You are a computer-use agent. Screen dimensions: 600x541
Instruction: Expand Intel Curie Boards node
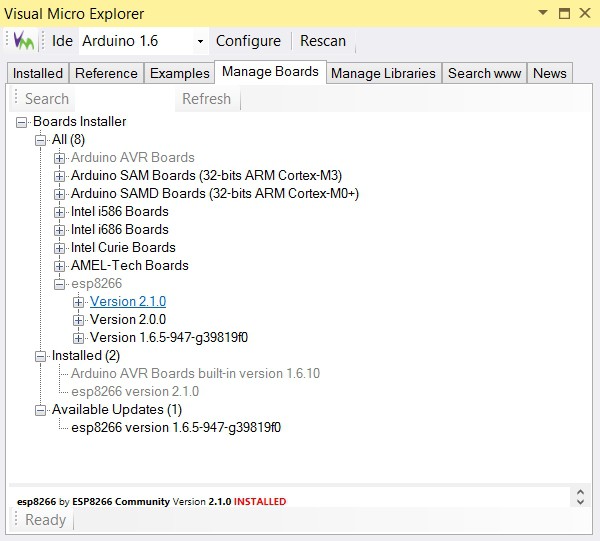(x=59, y=248)
